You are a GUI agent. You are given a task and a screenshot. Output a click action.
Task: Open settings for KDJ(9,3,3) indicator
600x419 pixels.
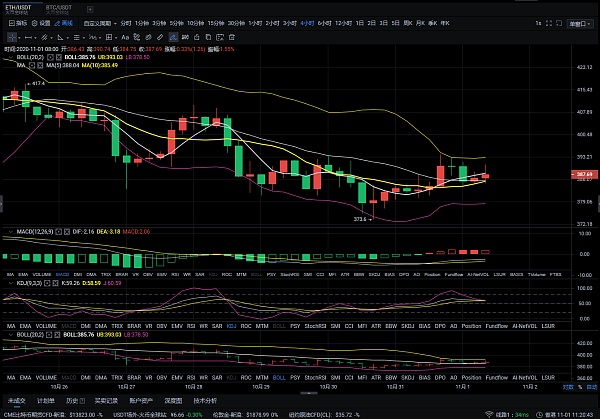(47, 284)
